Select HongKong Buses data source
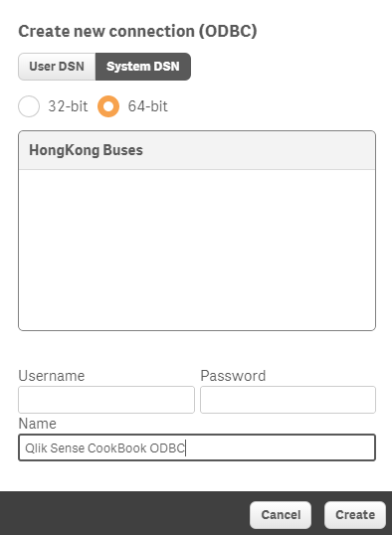Viewport: 392px width, 535px height. 197,150
